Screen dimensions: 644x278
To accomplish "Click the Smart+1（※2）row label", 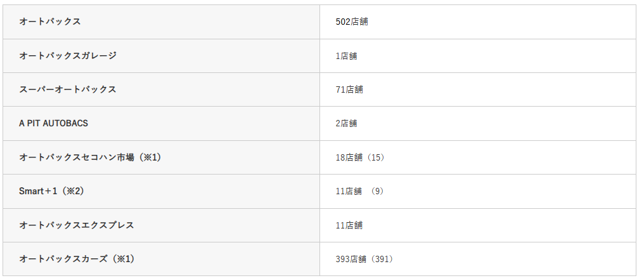I will pos(51,191).
